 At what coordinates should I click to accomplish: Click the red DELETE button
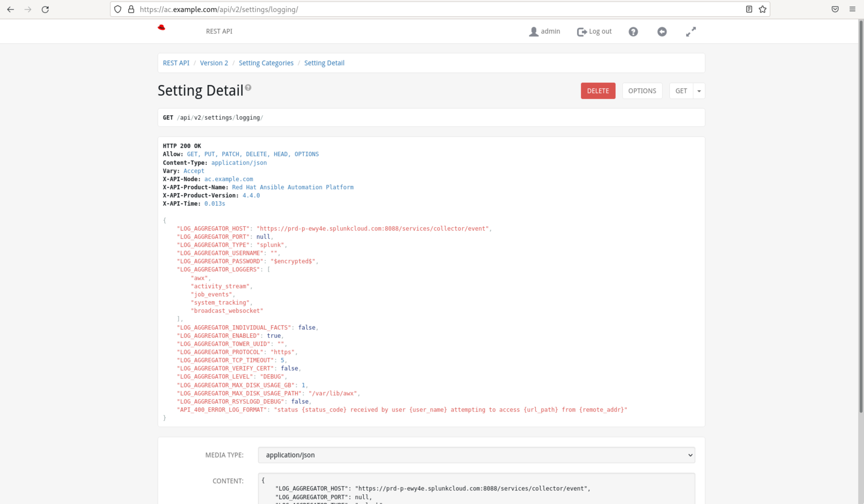[x=598, y=91]
